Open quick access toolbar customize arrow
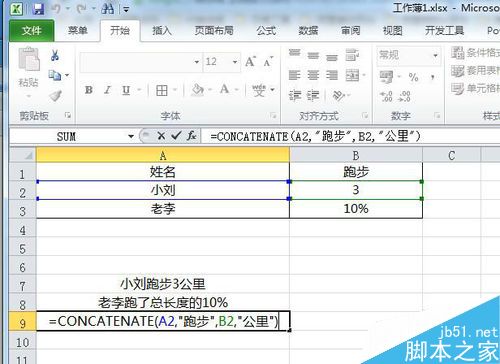 click(x=126, y=9)
